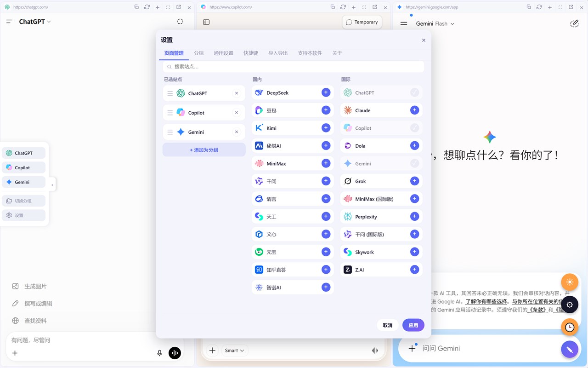Start ChatGPT voice mode with the black waveform button

pyautogui.click(x=175, y=353)
